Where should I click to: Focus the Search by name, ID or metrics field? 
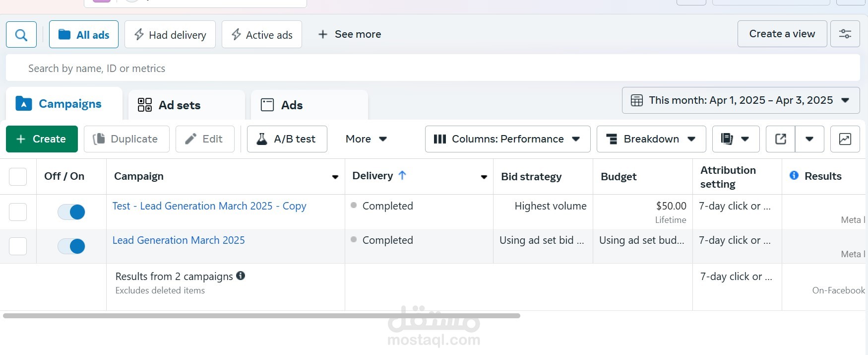(x=433, y=68)
